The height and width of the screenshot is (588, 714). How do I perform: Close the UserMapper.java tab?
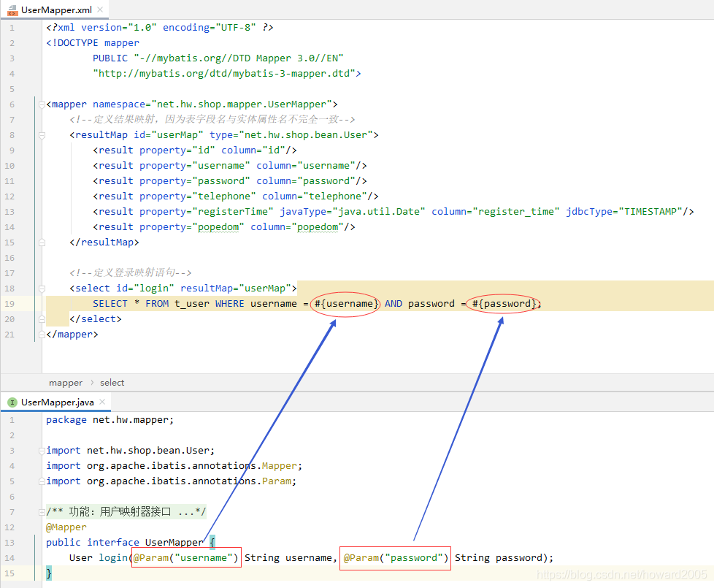(x=102, y=402)
